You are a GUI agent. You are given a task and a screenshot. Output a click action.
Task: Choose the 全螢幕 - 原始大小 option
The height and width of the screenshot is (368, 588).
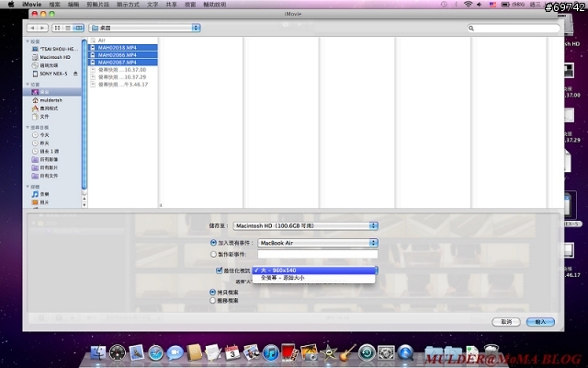point(314,278)
